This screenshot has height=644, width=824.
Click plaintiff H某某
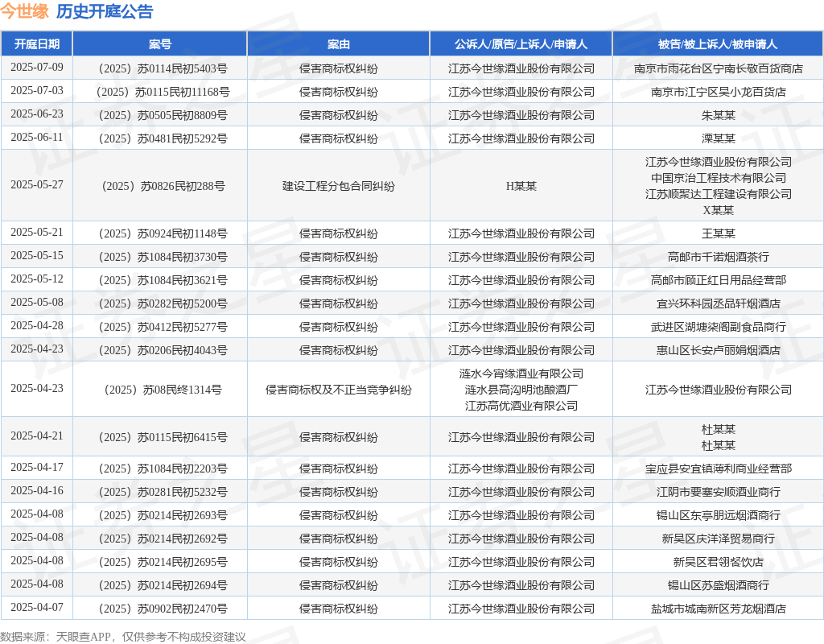pos(521,186)
